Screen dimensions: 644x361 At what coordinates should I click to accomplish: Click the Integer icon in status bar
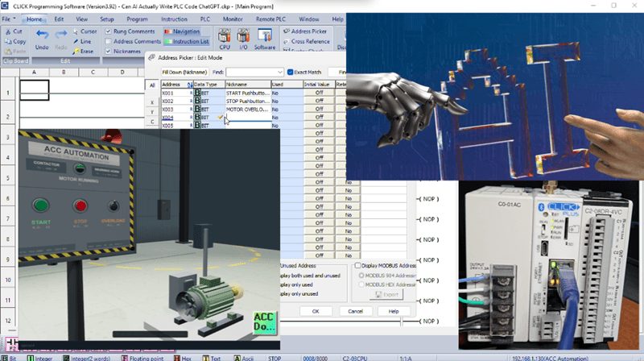point(30,358)
